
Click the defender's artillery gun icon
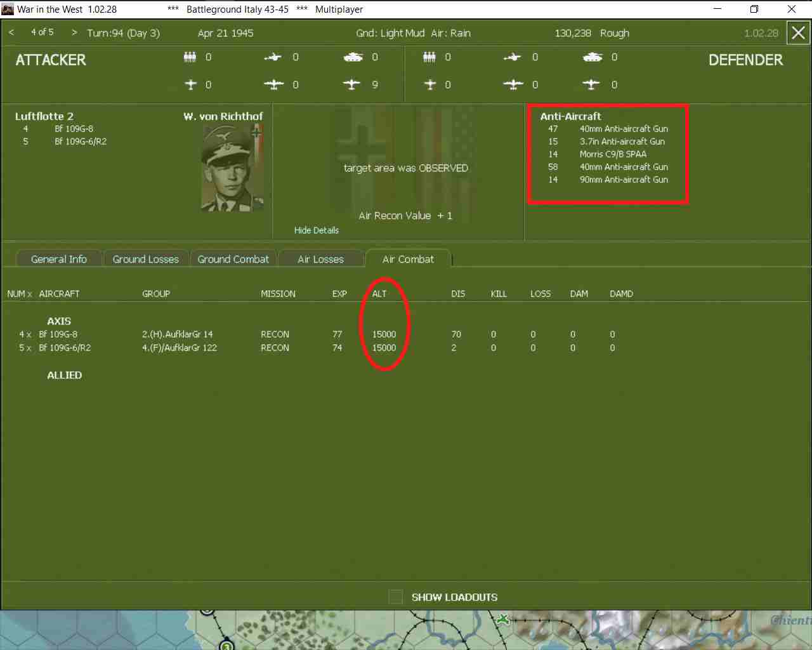513,57
